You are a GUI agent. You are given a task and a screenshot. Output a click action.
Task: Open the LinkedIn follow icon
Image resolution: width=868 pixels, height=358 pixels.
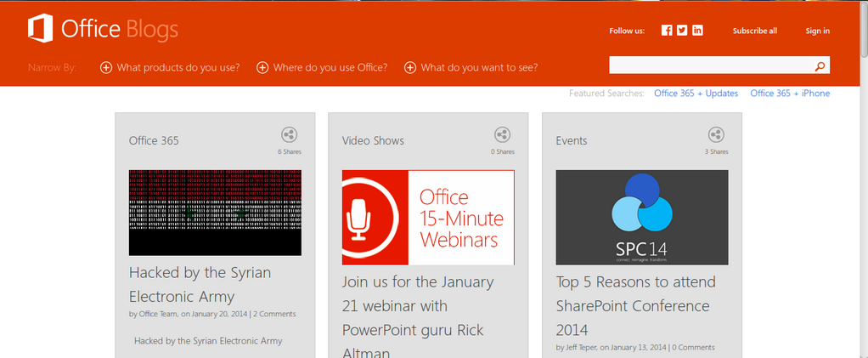click(x=697, y=31)
